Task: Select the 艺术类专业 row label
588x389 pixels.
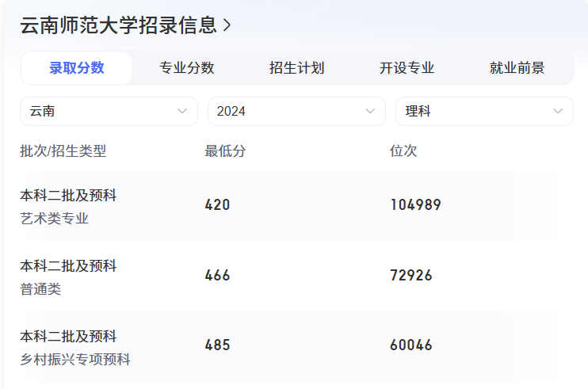Action: click(x=55, y=218)
